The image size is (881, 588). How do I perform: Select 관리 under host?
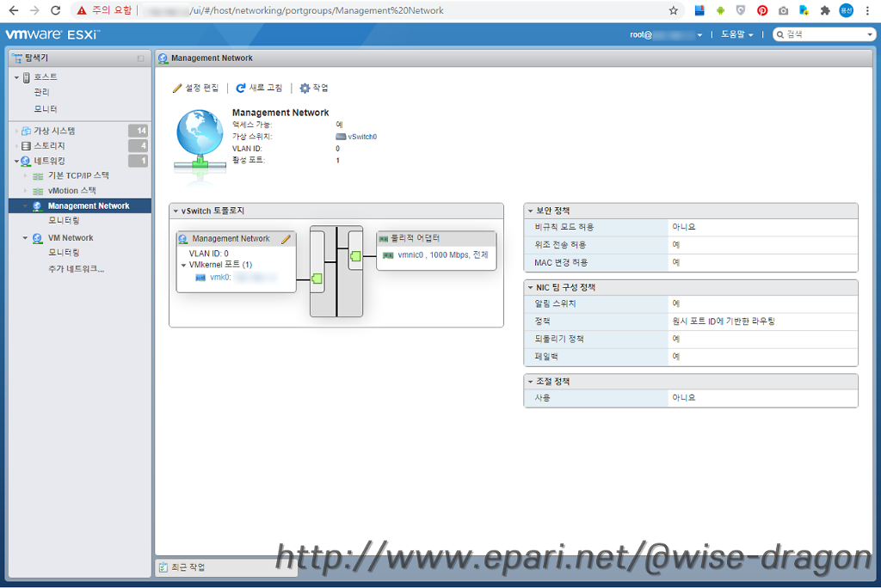click(x=41, y=92)
